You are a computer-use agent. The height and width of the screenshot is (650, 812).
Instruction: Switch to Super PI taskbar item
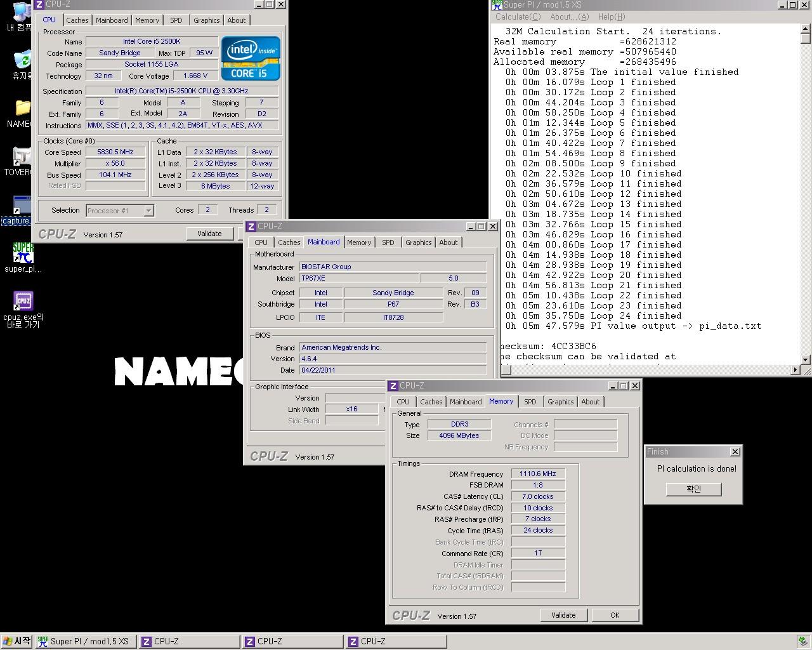[86, 641]
